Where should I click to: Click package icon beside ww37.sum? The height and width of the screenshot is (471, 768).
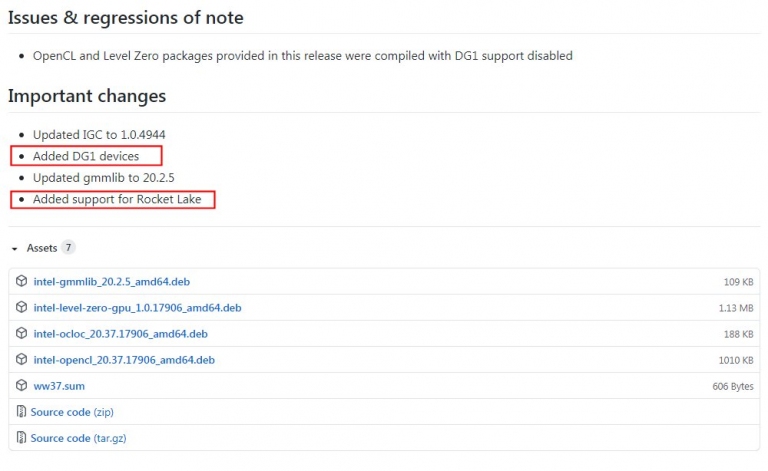pos(21,385)
